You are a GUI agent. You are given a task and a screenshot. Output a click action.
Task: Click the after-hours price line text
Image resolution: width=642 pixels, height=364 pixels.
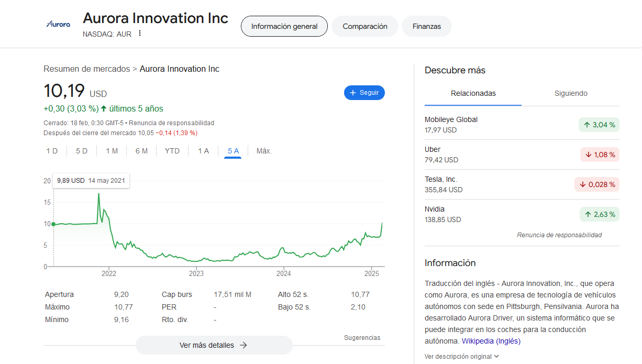pos(120,133)
